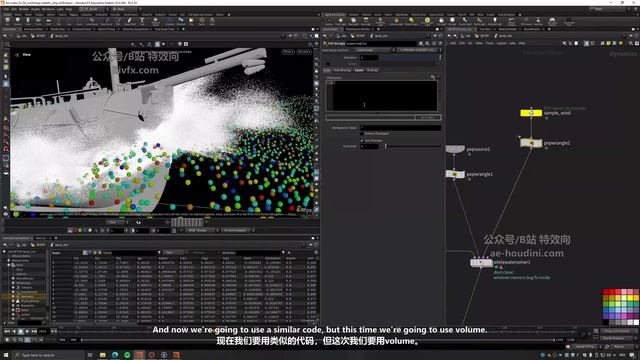Select the Font shelf tool

pyautogui.click(x=142, y=21)
